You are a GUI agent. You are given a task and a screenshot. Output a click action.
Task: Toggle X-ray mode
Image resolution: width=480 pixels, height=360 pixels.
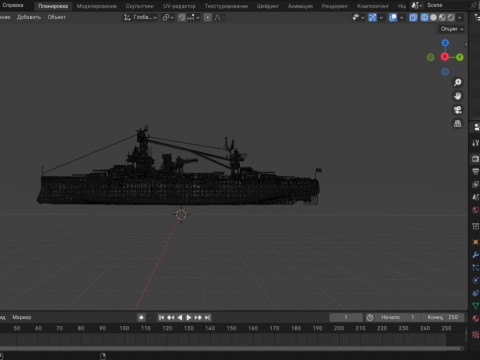coord(413,17)
